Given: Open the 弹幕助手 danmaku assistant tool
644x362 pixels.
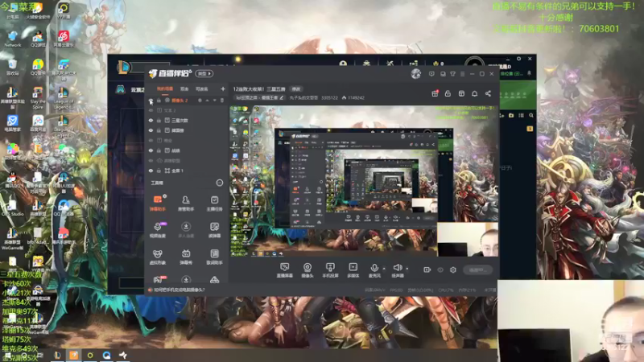Looking at the screenshot, I should [x=157, y=204].
